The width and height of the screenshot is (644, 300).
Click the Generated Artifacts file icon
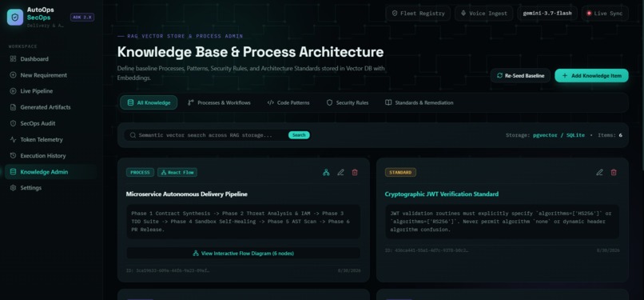click(x=13, y=107)
